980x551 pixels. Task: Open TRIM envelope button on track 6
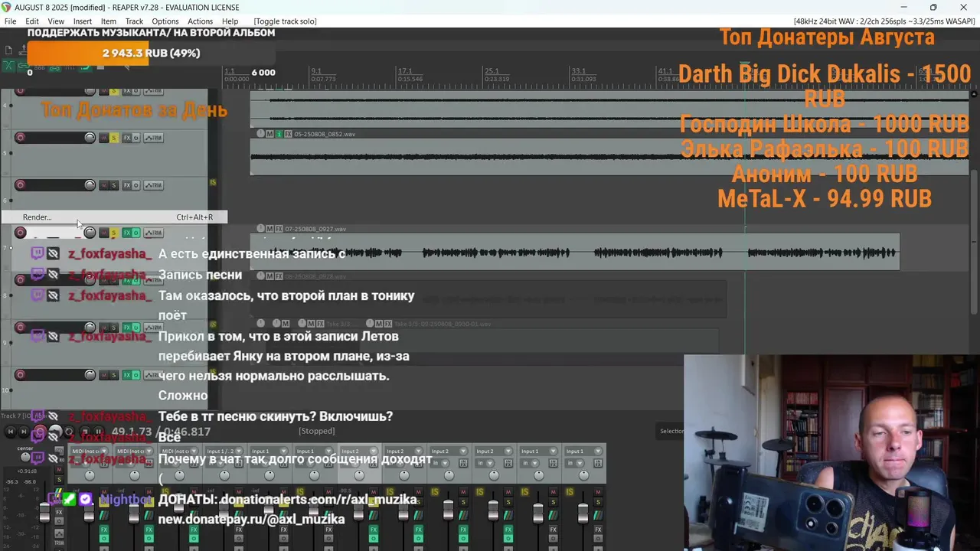pyautogui.click(x=153, y=185)
